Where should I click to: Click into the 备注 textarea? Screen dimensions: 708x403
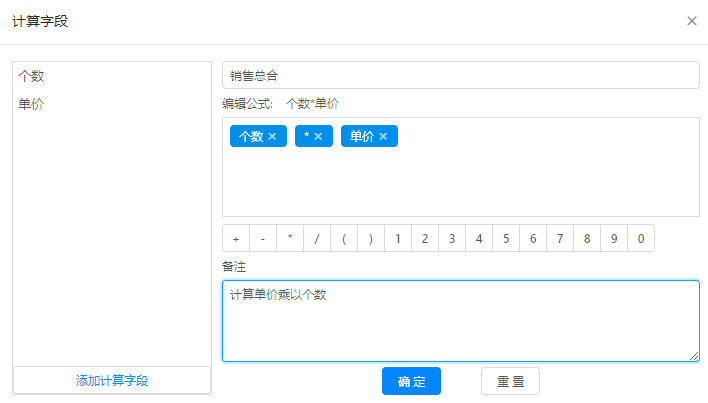460,320
